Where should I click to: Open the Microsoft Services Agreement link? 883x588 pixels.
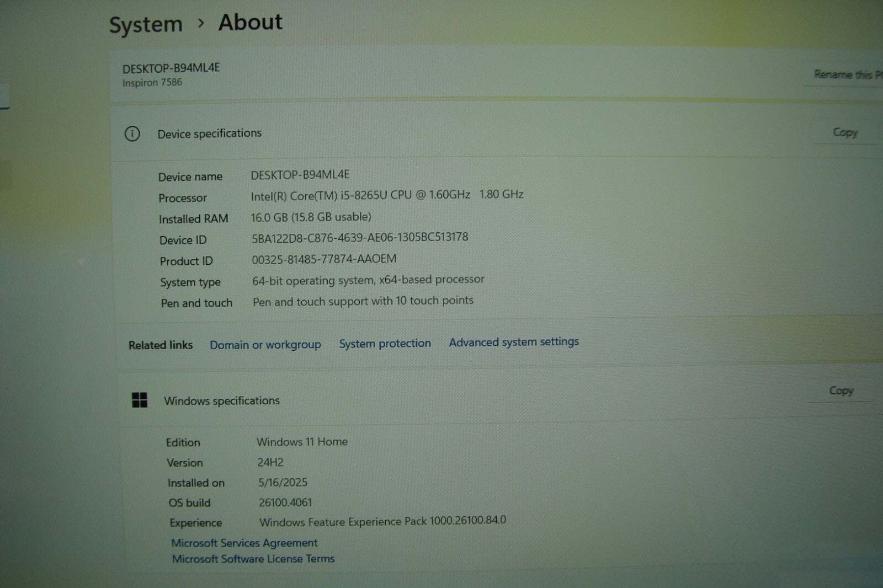(244, 543)
